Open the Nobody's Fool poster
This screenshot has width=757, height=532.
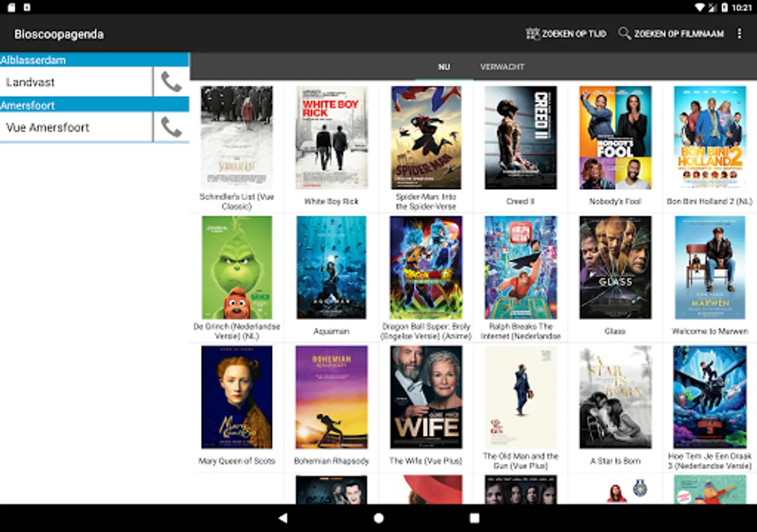615,138
